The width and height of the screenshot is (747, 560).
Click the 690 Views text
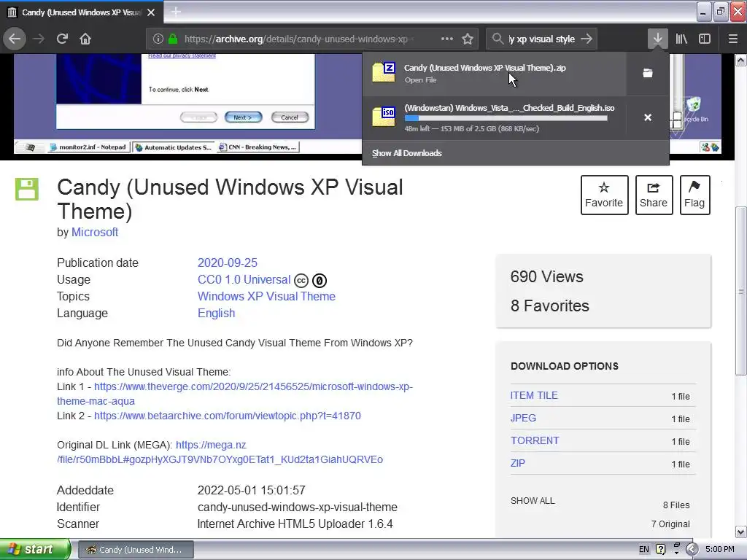point(547,276)
